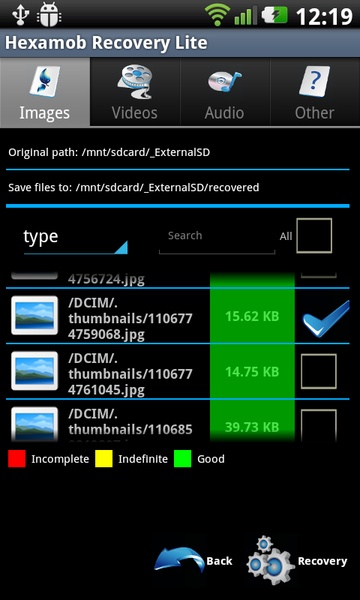Tap the Good legend label
This screenshot has height=600, width=360.
point(211,459)
